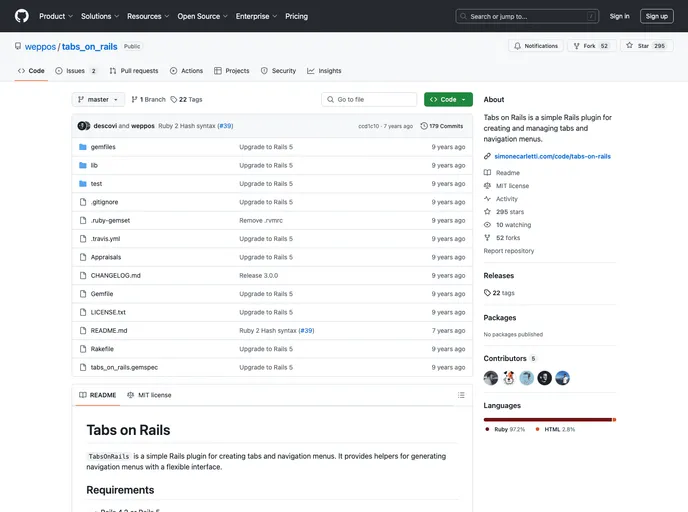This screenshot has height=512, width=688.
Task: Click the pulse icon beside Activity
Action: [x=487, y=199]
